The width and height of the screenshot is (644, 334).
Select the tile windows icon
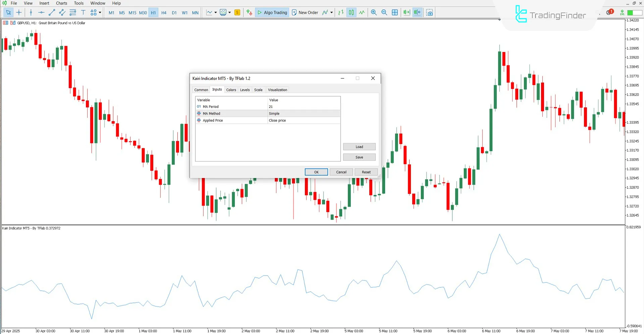395,12
